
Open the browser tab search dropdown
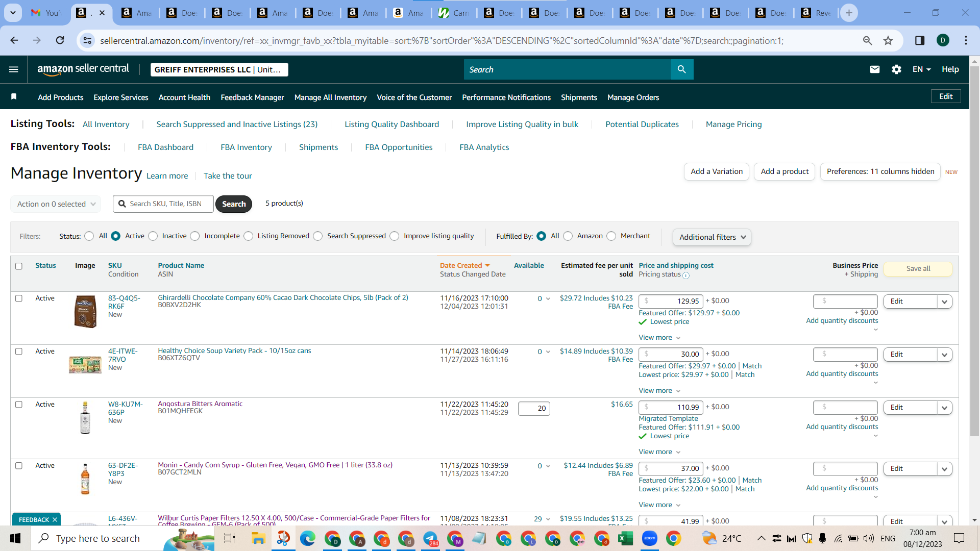point(13,13)
